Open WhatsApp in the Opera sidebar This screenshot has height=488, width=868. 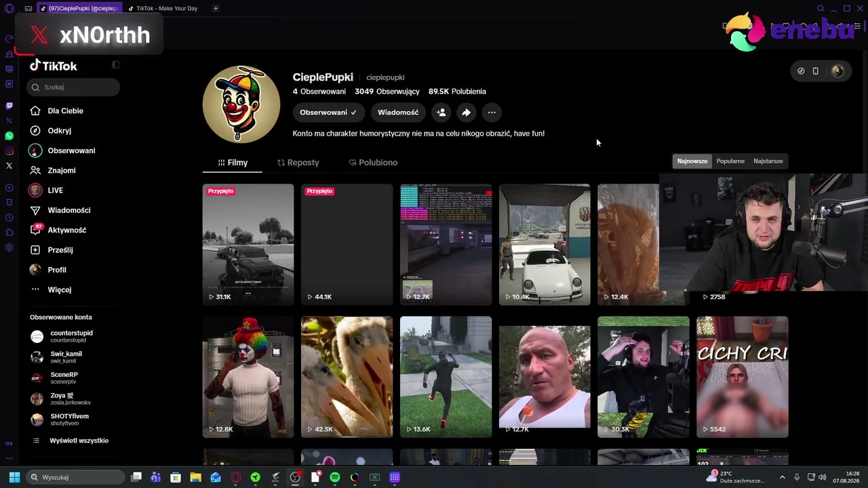[9, 136]
